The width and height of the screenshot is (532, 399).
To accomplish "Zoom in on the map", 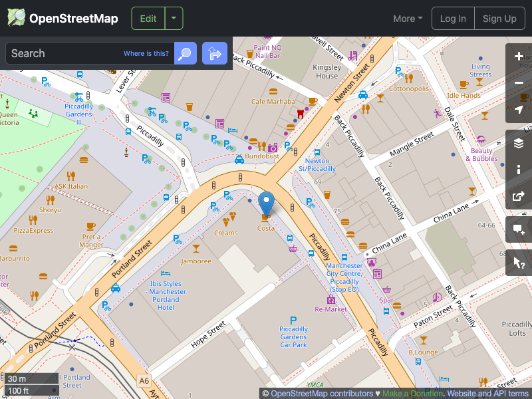I will [x=519, y=57].
